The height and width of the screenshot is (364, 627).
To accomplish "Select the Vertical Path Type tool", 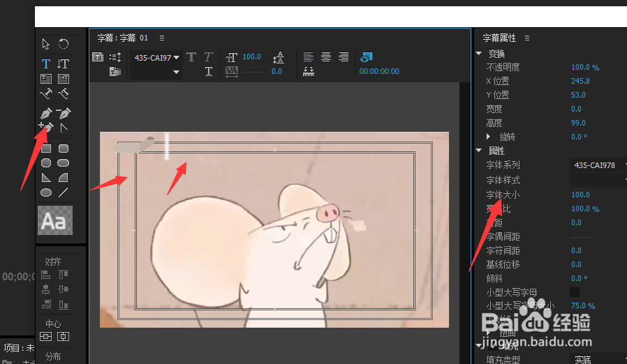I will [63, 93].
